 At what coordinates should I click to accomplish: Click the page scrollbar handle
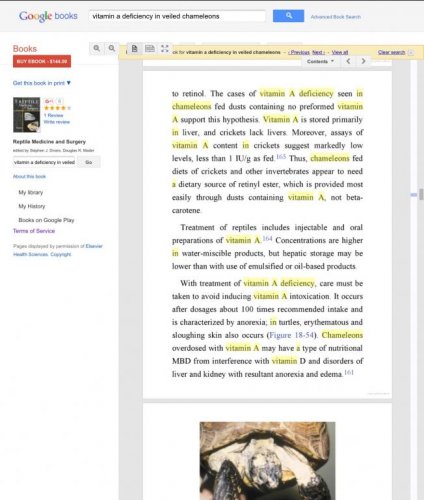(x=421, y=194)
